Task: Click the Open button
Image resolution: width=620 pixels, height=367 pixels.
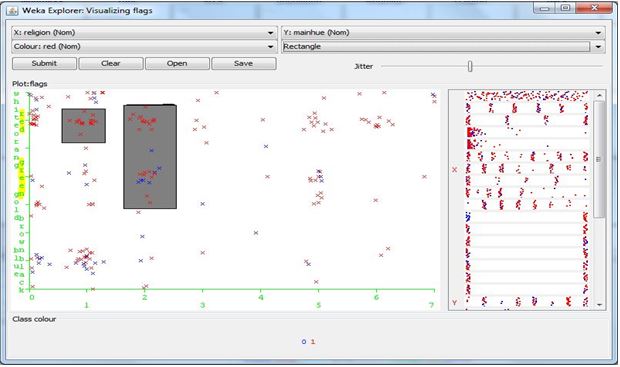Action: (177, 63)
